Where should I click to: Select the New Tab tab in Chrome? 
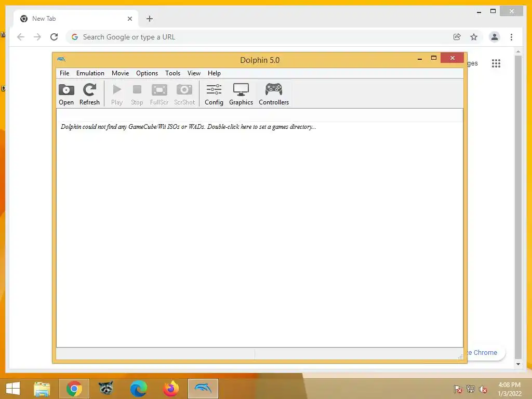(76, 19)
